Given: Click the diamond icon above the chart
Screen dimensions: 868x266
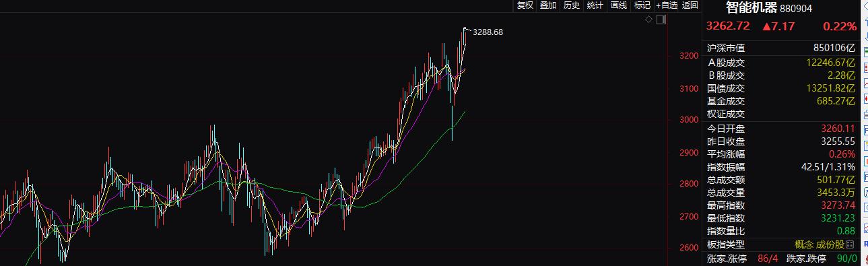Looking at the screenshot, I should (649, 20).
